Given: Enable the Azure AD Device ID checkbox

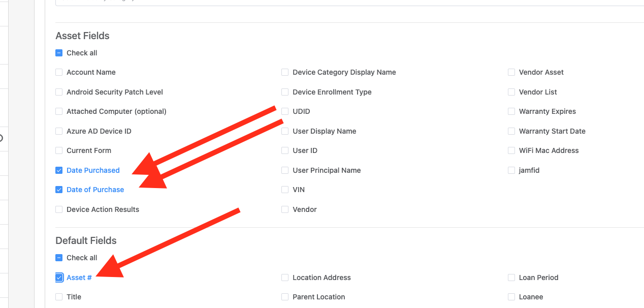Looking at the screenshot, I should click(x=59, y=131).
